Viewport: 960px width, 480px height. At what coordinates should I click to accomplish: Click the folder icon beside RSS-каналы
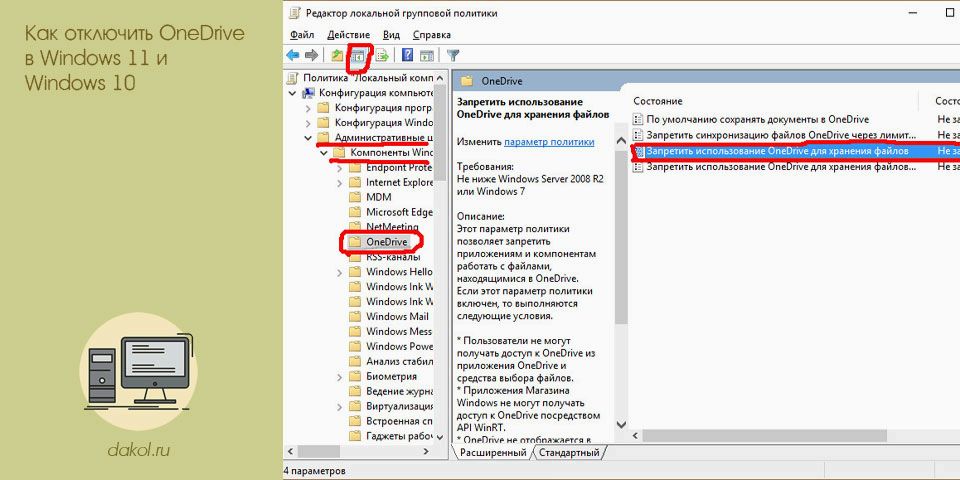coord(355,257)
